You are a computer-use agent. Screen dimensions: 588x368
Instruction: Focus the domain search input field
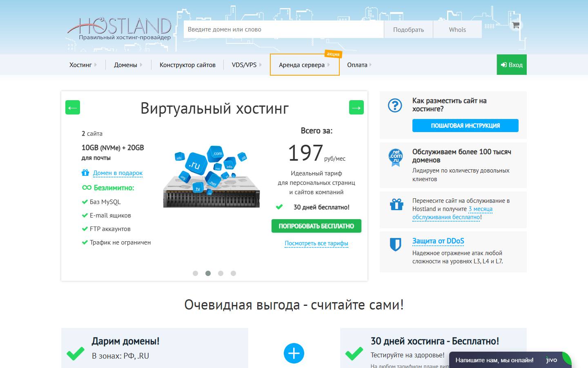coord(284,29)
